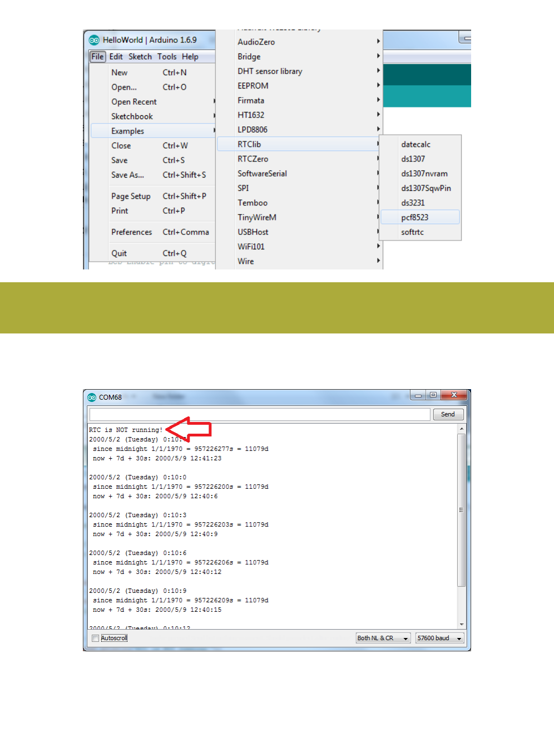Viewport: 554px width, 756px height.
Task: Open the File menu
Action: [98, 57]
